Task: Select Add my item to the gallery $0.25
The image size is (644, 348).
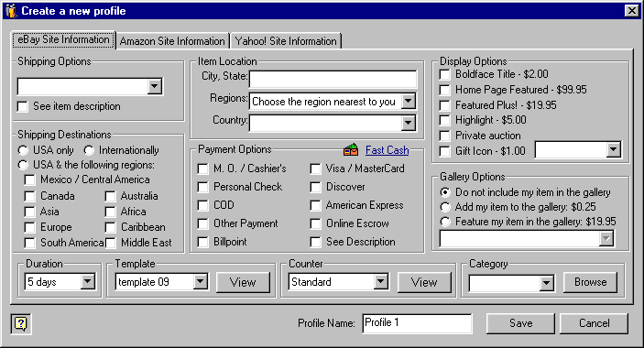Action: 445,207
